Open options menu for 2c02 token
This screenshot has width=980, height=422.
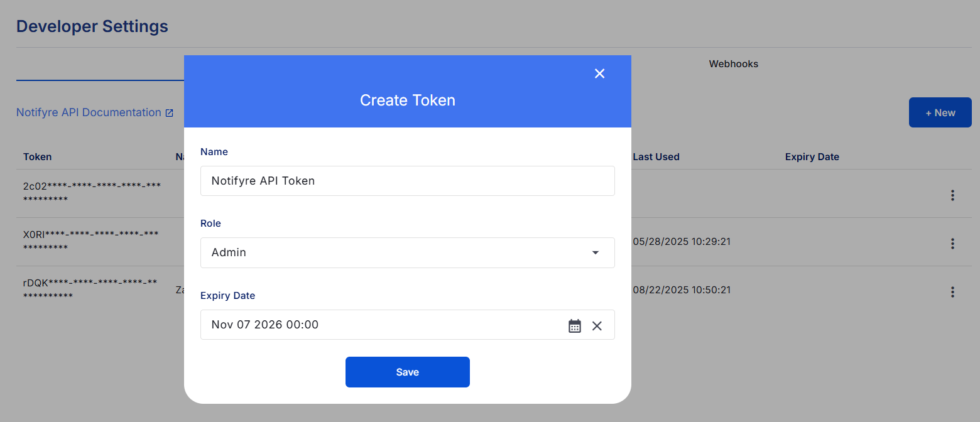(x=952, y=195)
